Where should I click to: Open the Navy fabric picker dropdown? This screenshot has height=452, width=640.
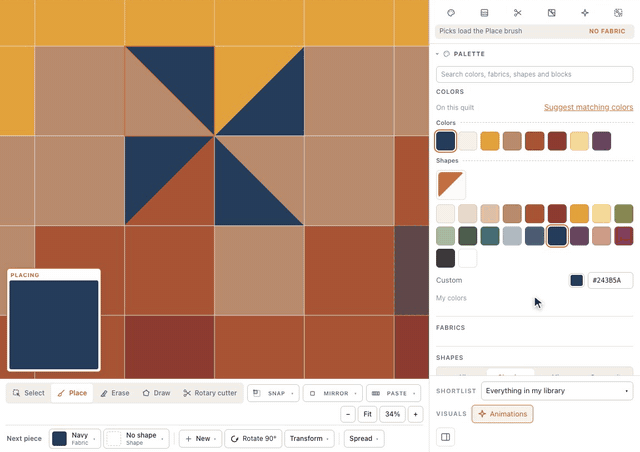click(x=75, y=439)
